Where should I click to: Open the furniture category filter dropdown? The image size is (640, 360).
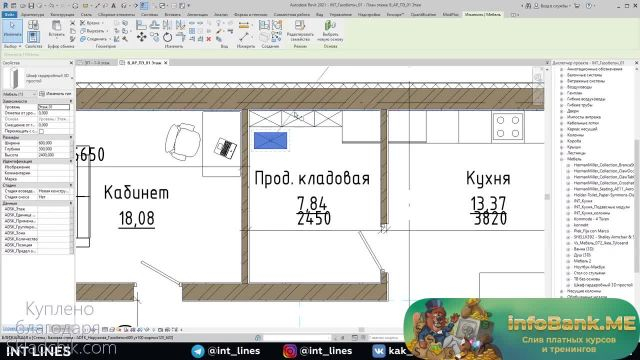coord(19,94)
